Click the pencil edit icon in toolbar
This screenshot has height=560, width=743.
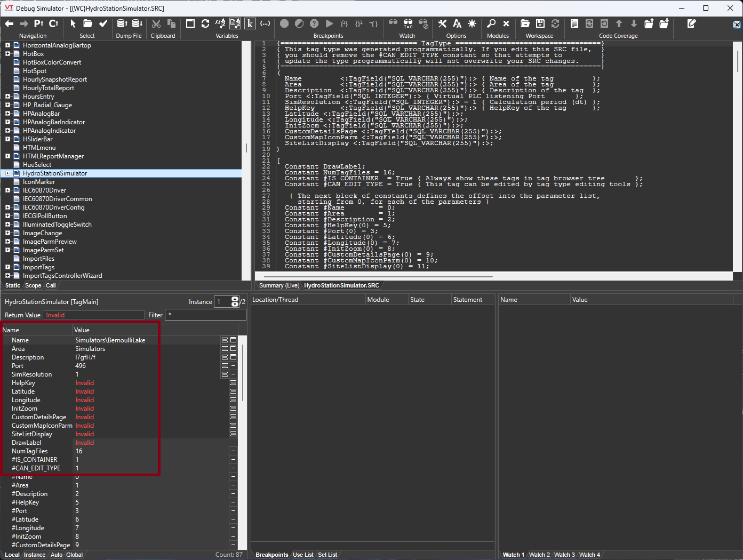691,23
